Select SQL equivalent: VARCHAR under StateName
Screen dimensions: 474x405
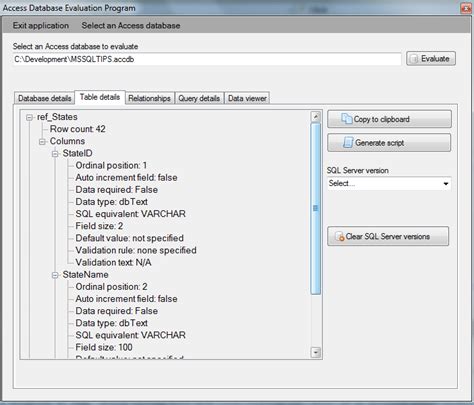coord(130,335)
